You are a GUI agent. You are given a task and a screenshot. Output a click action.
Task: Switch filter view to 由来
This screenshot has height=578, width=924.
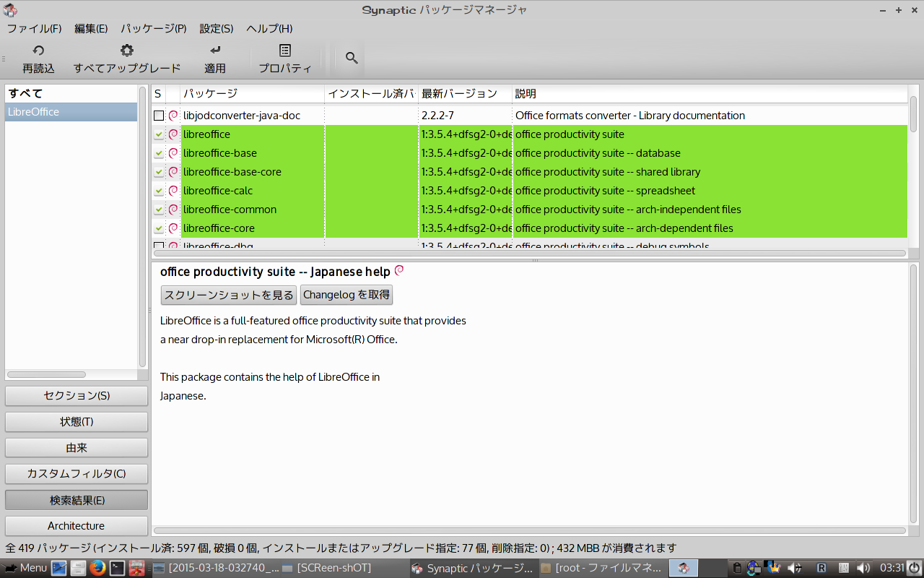point(77,448)
